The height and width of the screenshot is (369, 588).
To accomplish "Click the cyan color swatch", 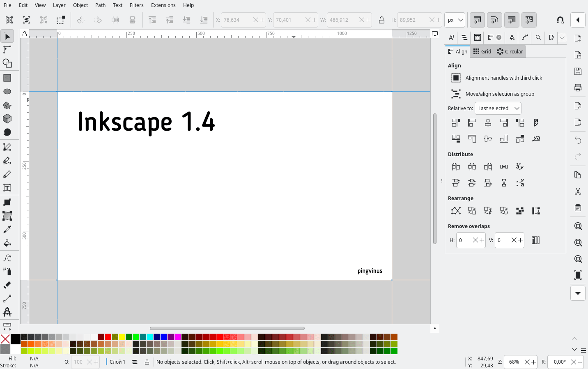I will tap(150, 337).
